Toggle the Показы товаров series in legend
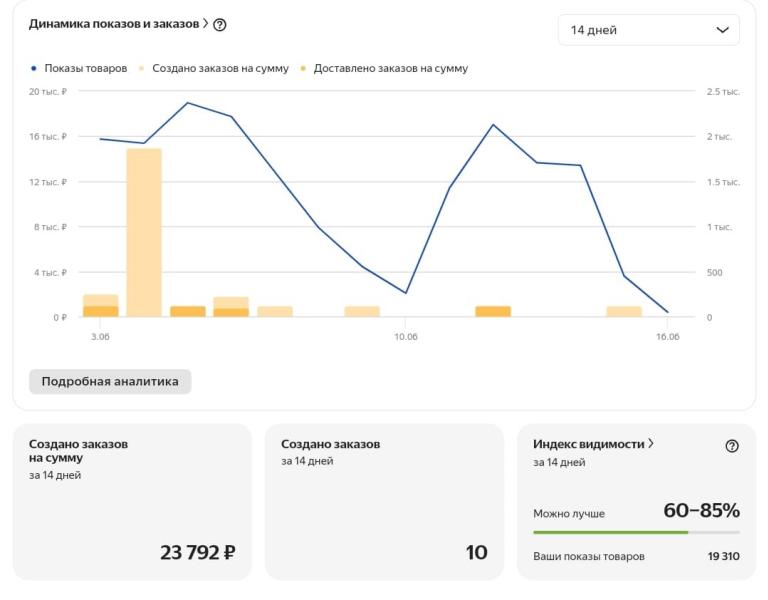Screen dimensions: 768x600 coord(85,68)
